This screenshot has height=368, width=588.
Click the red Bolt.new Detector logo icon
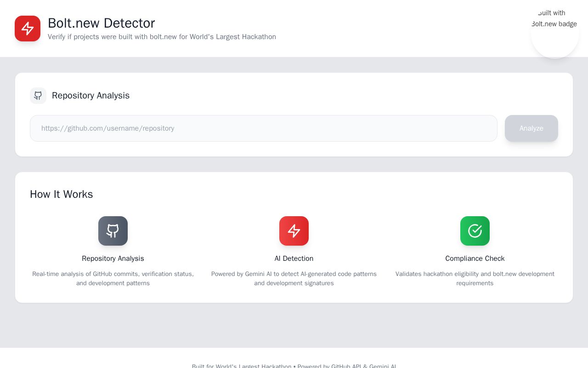click(x=28, y=29)
